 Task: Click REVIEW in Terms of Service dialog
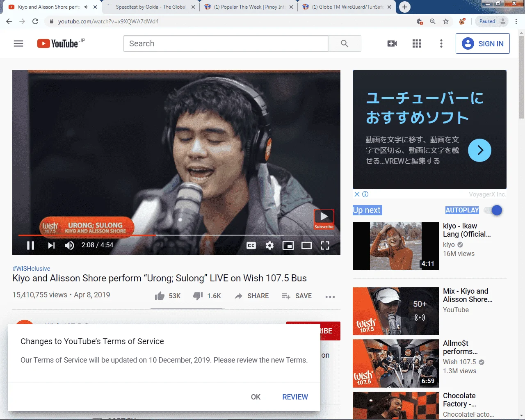coord(295,397)
